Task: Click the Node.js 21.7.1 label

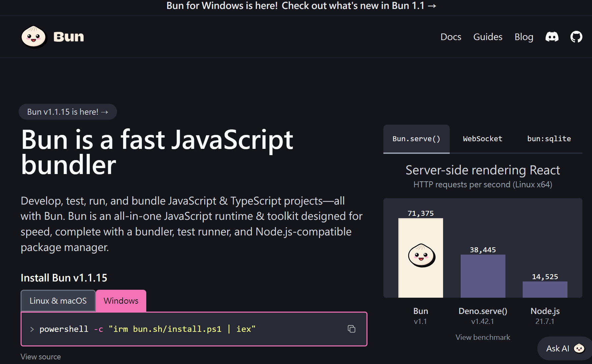Action: [x=545, y=316]
